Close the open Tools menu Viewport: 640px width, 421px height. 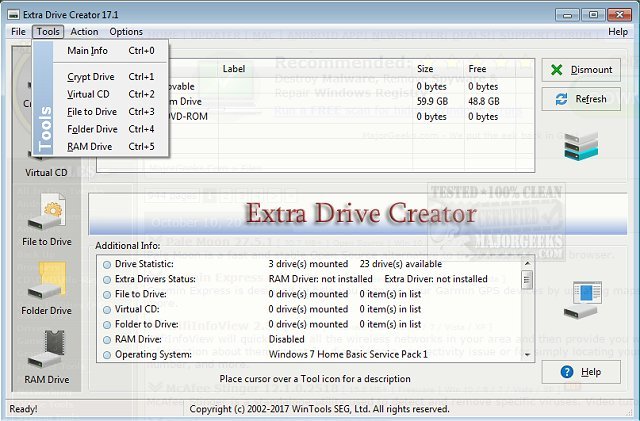point(48,31)
